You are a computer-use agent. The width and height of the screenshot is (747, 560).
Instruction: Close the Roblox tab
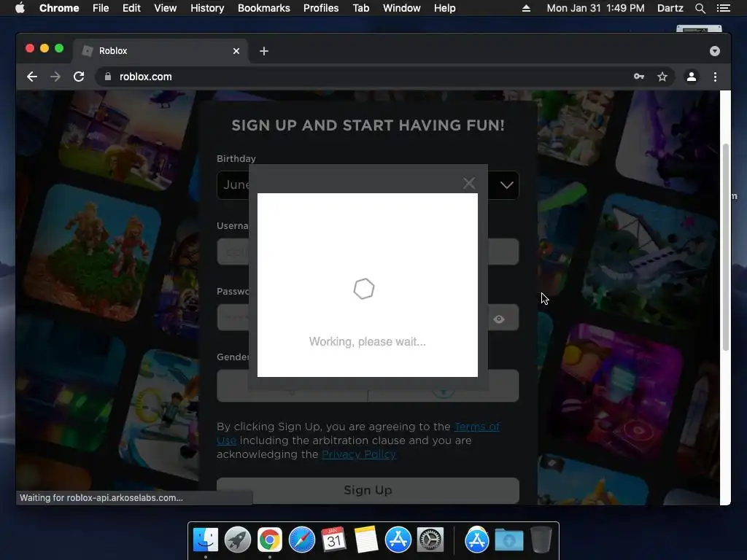pyautogui.click(x=236, y=51)
